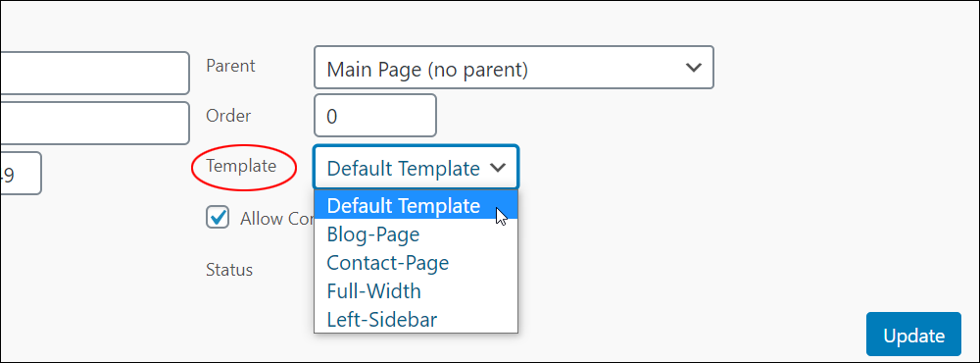
Task: Click the partially visible top-left text field
Action: click(94, 74)
